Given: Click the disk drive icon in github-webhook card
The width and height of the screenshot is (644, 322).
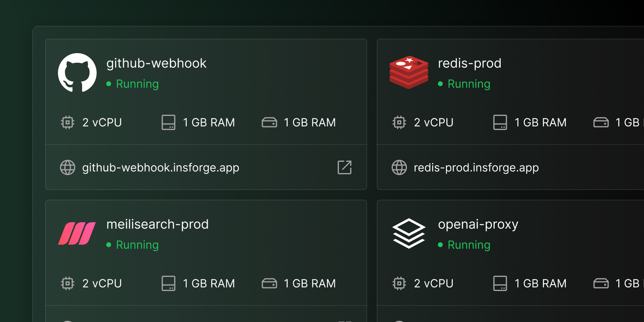Looking at the screenshot, I should coord(269,122).
